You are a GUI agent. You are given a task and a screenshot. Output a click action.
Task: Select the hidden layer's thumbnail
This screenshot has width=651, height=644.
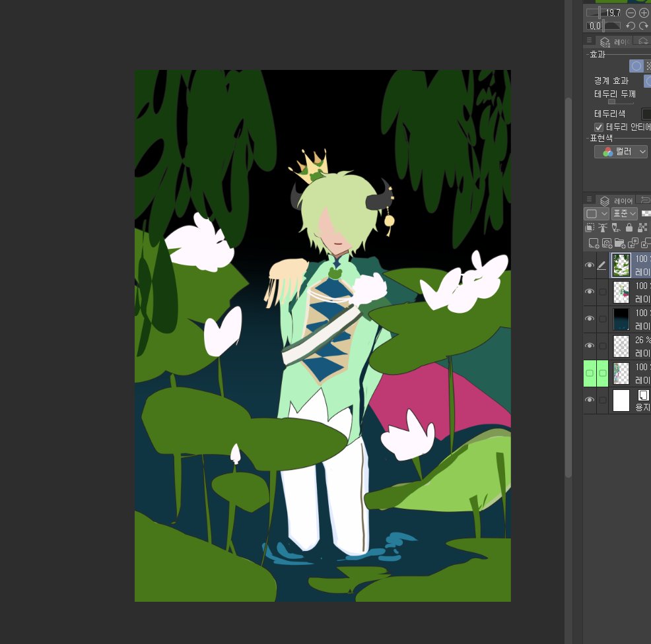621,373
